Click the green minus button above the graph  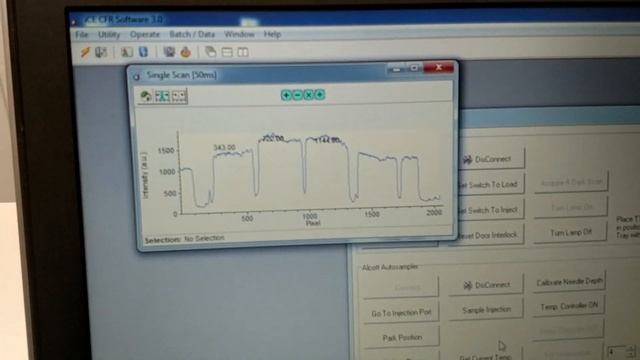click(298, 95)
